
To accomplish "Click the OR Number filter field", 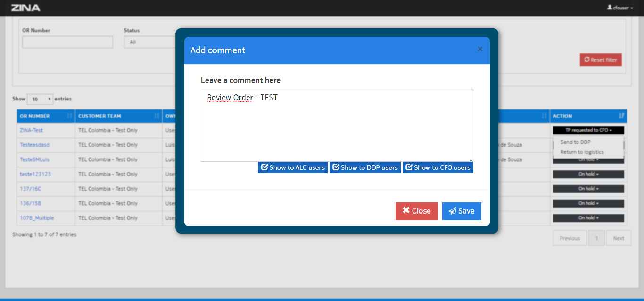I will [67, 42].
